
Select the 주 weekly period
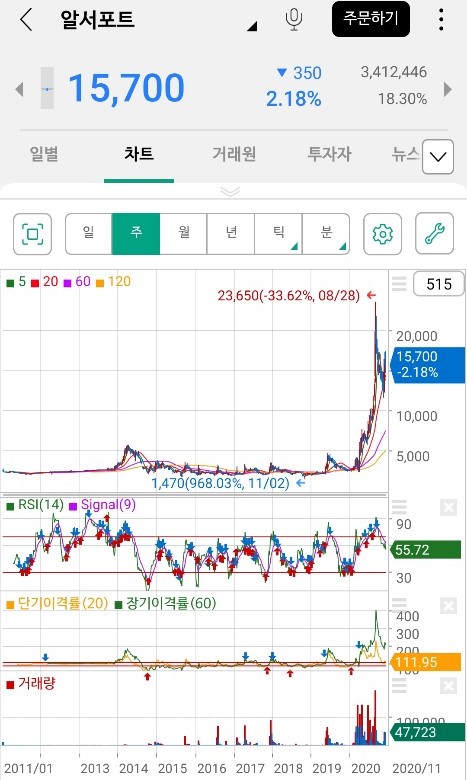(136, 234)
